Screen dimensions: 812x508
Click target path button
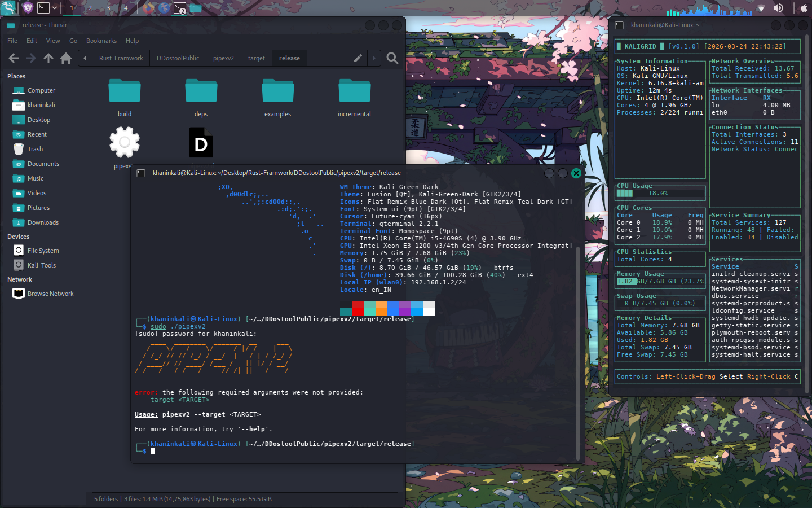coord(256,58)
